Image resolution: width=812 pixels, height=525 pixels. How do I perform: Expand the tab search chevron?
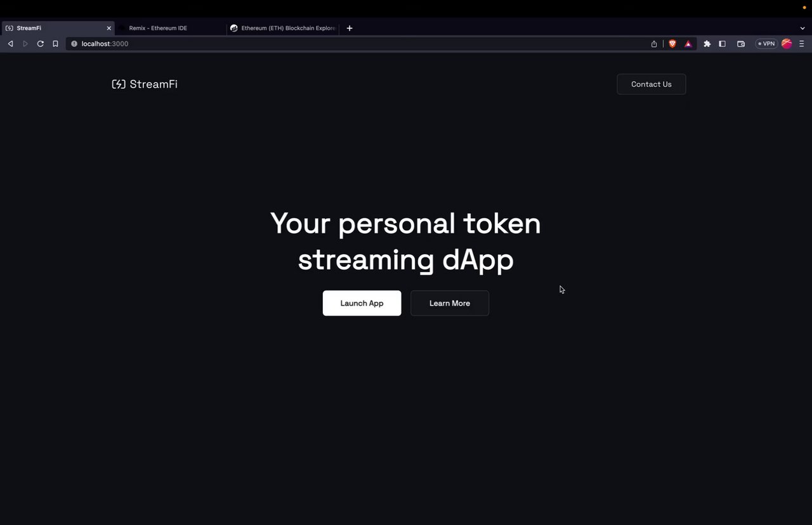[802, 28]
